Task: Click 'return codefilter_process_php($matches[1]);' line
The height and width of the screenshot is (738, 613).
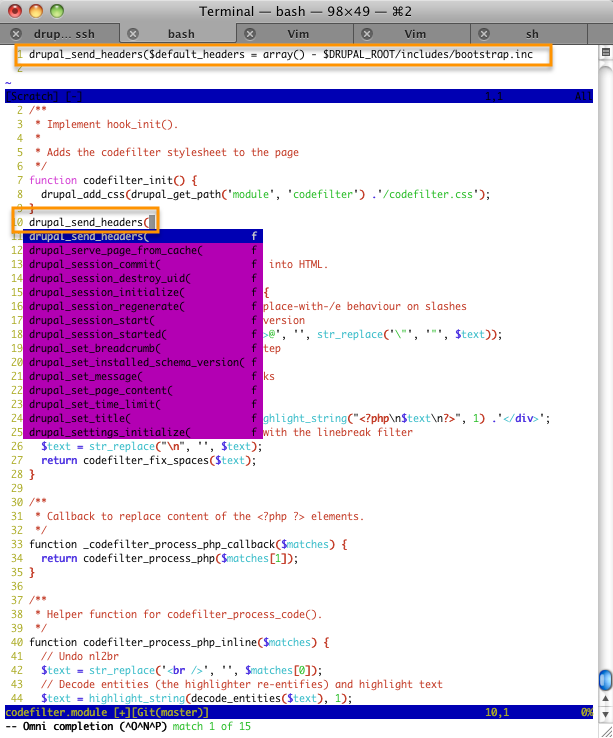Action: [169, 558]
